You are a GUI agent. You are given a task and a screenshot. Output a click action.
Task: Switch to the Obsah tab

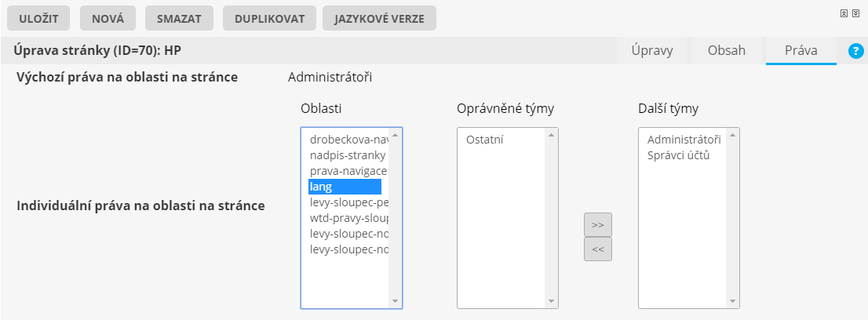(x=726, y=50)
